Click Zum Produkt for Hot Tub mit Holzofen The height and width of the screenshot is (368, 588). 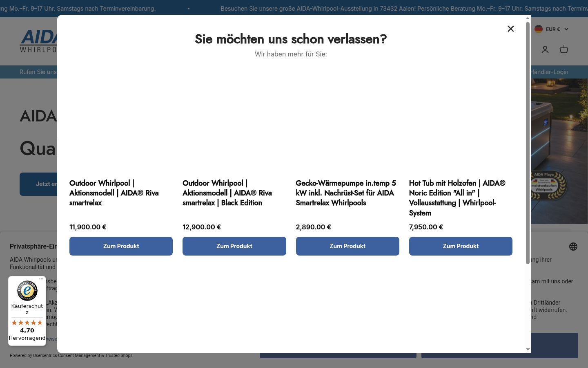pos(461,246)
